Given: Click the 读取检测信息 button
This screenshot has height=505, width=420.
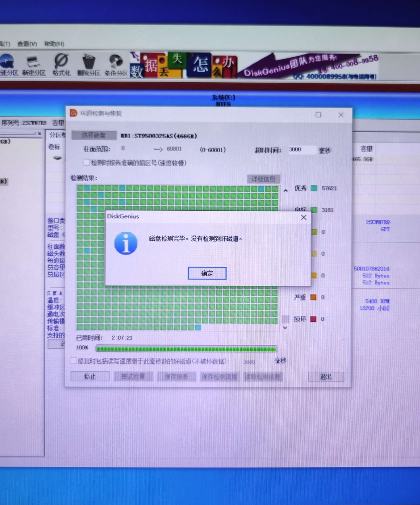Looking at the screenshot, I should (262, 377).
